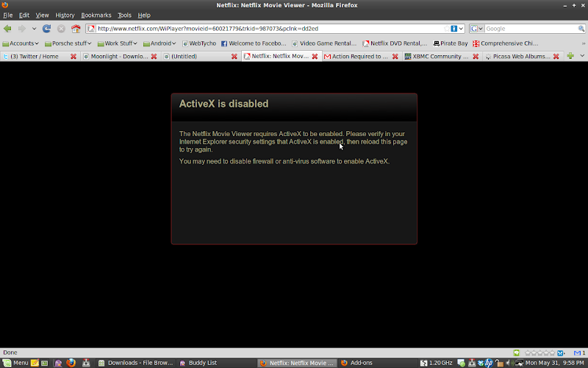Viewport: 588px width, 368px height.
Task: Click the Forward navigation arrow
Action: (x=22, y=29)
